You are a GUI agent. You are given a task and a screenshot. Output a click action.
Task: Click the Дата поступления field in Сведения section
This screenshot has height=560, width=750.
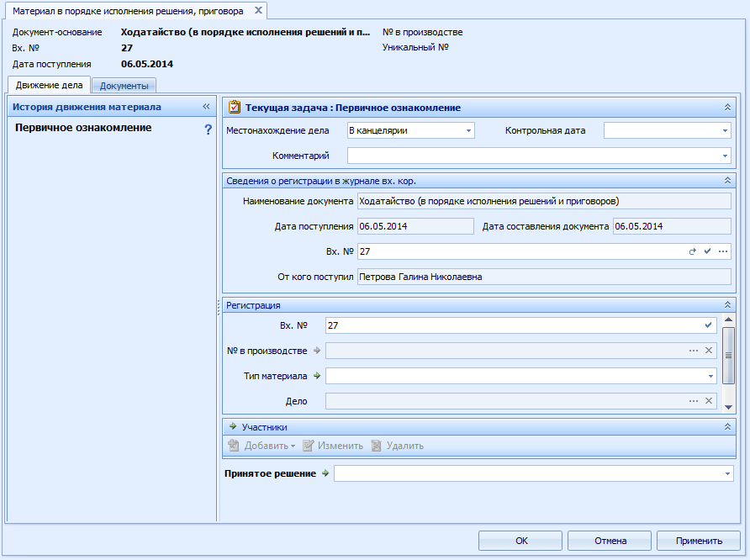coord(415,226)
